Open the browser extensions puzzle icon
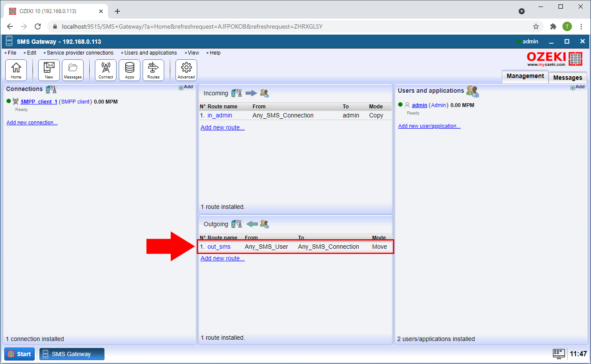Screen dimensions: 591x364 [553, 26]
